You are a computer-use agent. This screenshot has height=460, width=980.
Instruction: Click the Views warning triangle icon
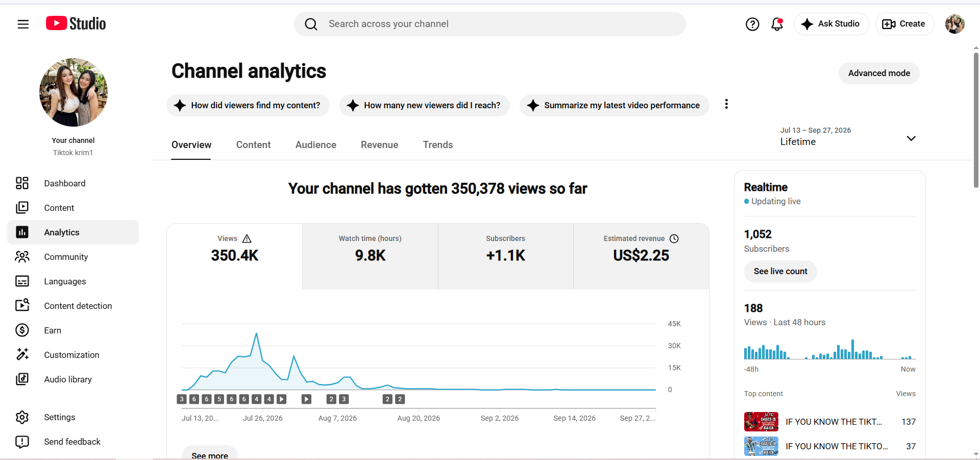(x=247, y=238)
